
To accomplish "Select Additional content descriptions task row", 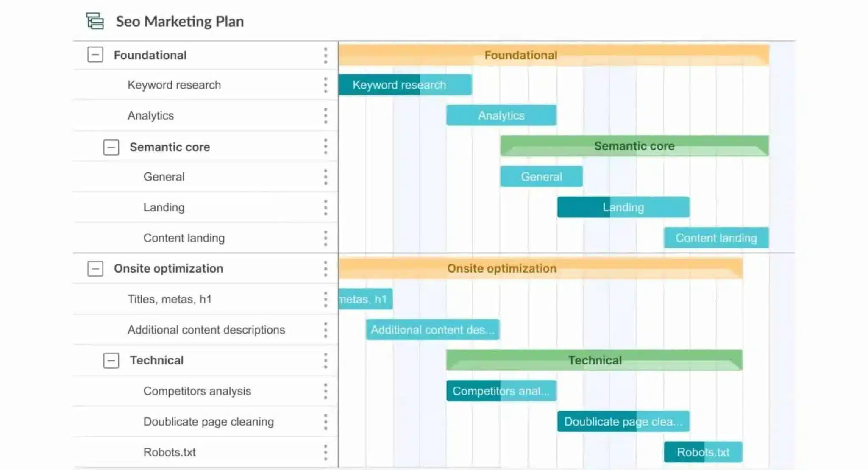I will tap(206, 330).
